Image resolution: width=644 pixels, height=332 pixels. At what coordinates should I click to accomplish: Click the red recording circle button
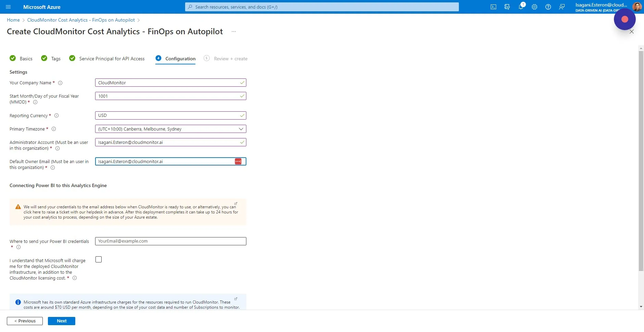pyautogui.click(x=625, y=19)
